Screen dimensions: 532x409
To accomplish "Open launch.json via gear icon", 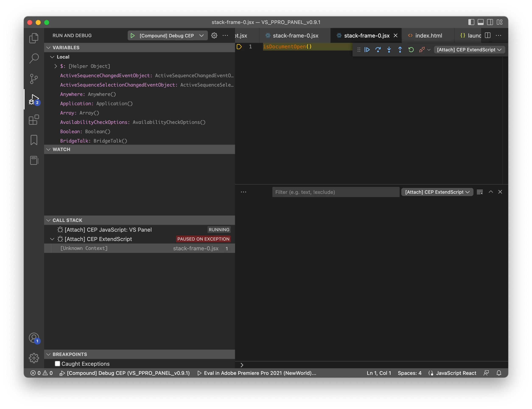I will (214, 36).
